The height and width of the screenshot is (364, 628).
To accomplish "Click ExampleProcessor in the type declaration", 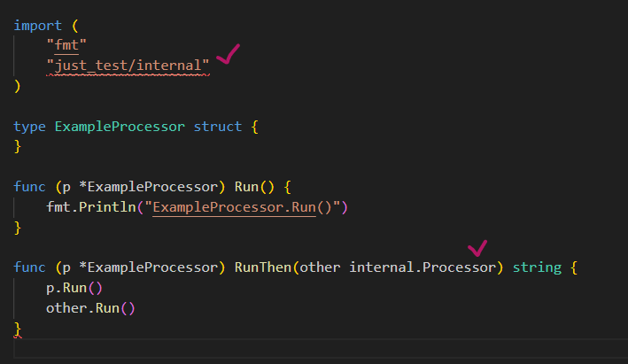I will 119,127.
